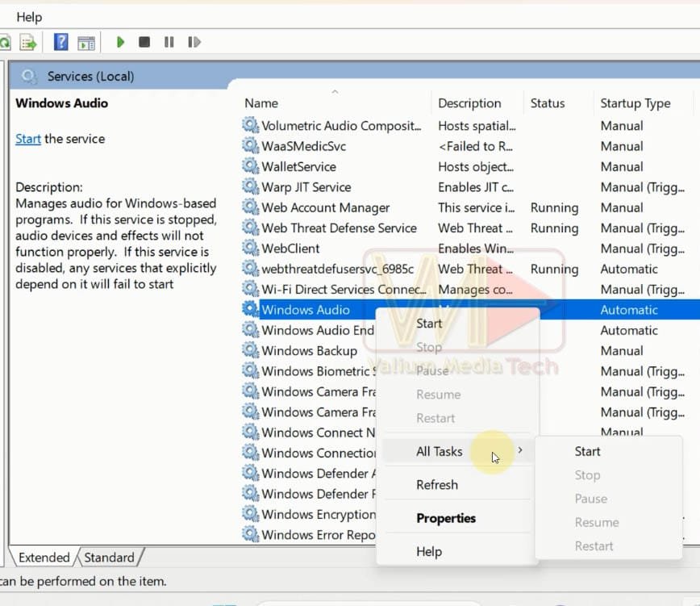Click gear icon of Wi-Fi Direct Services row

(x=251, y=289)
